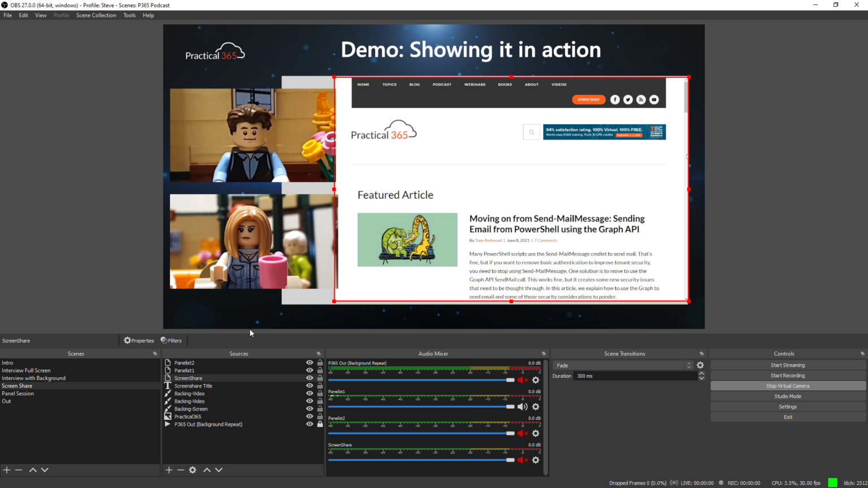Viewport: 868px width, 488px height.
Task: Open the Tools menu
Action: [x=129, y=15]
